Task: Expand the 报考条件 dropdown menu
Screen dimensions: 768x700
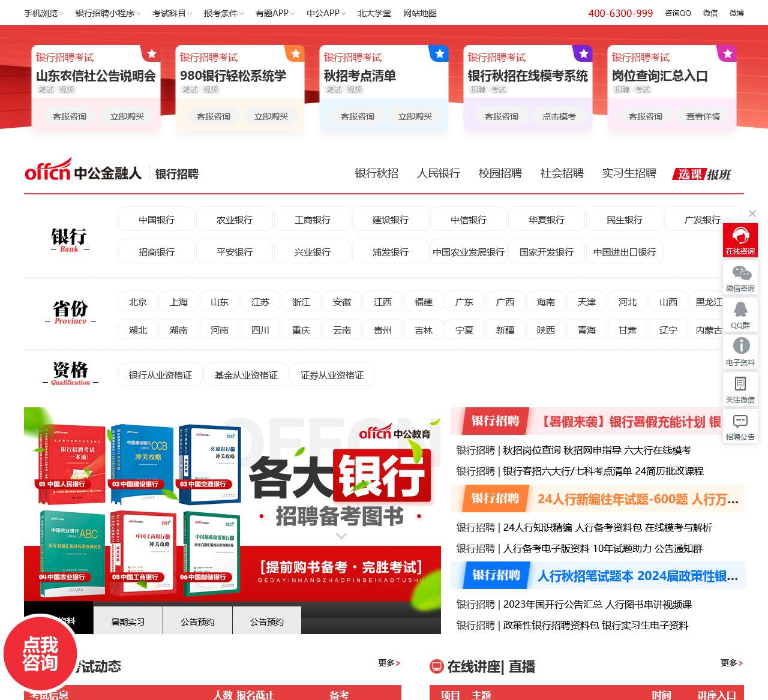Action: [221, 13]
